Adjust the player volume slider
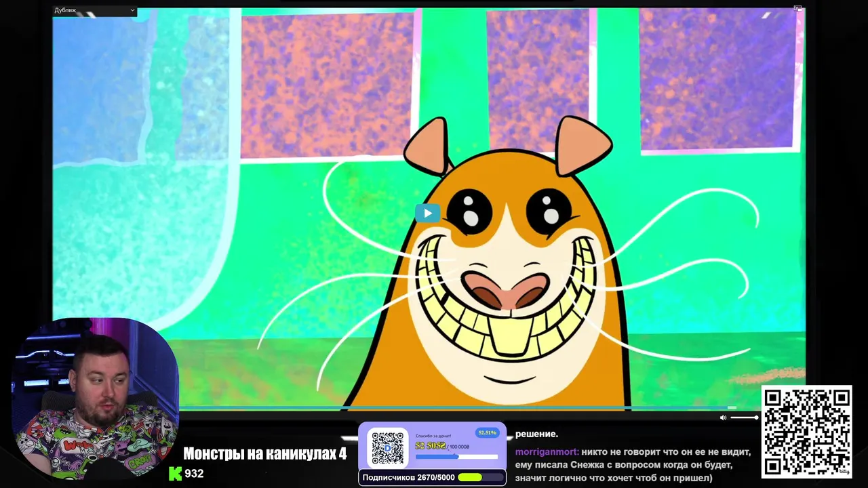Screen dimensions: 868x488 coord(744,418)
